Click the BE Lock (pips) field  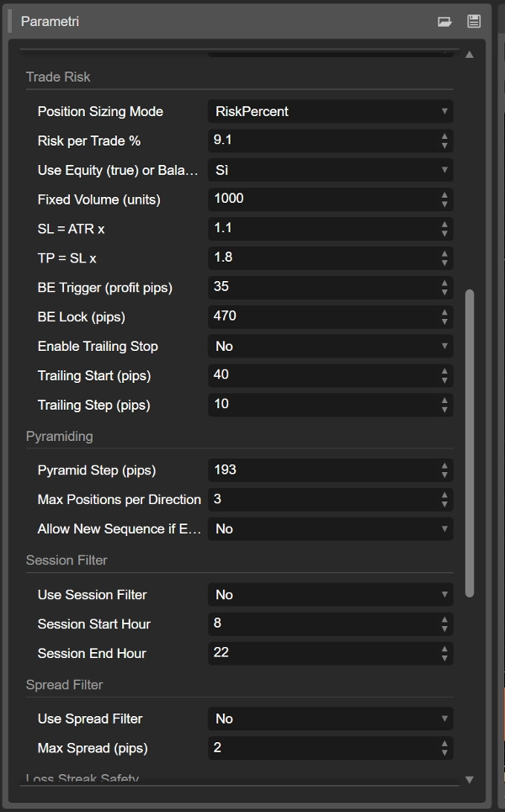pyautogui.click(x=322, y=316)
